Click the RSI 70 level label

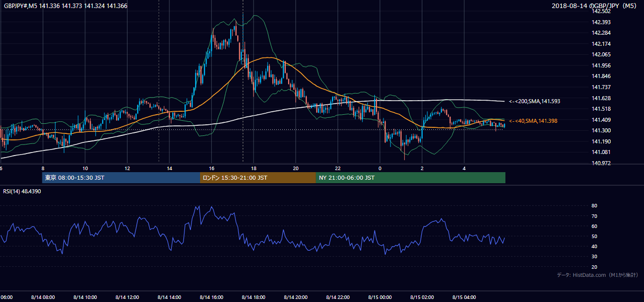coord(594,216)
